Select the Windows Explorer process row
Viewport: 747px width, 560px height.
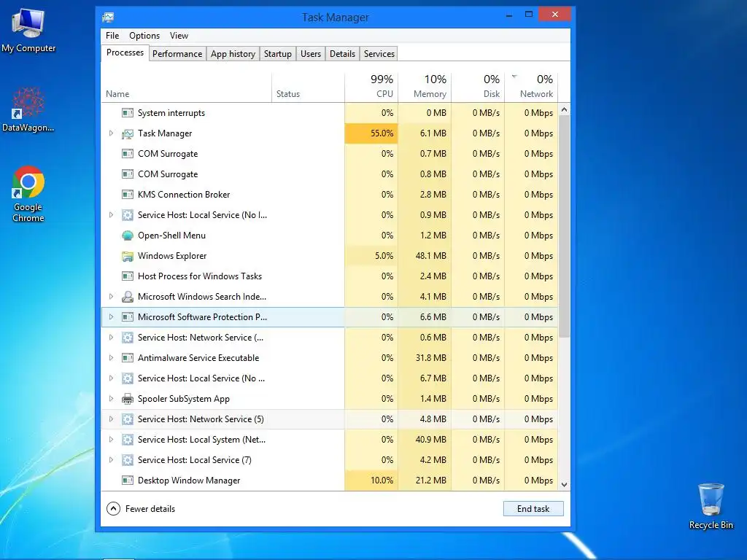click(x=330, y=256)
